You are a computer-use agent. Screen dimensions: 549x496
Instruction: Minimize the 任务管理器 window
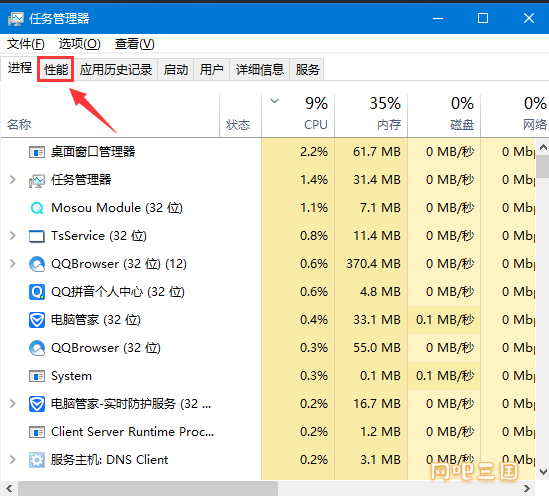click(438, 18)
